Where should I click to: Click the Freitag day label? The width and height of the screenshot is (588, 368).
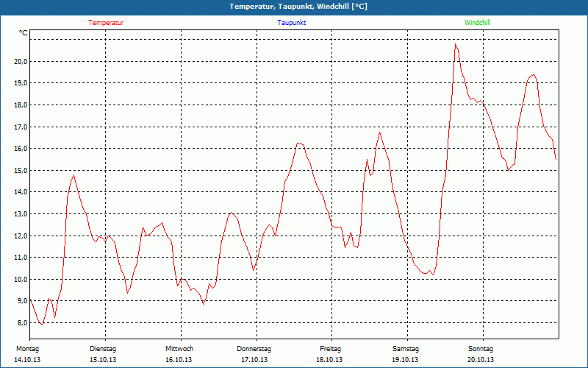[330, 349]
